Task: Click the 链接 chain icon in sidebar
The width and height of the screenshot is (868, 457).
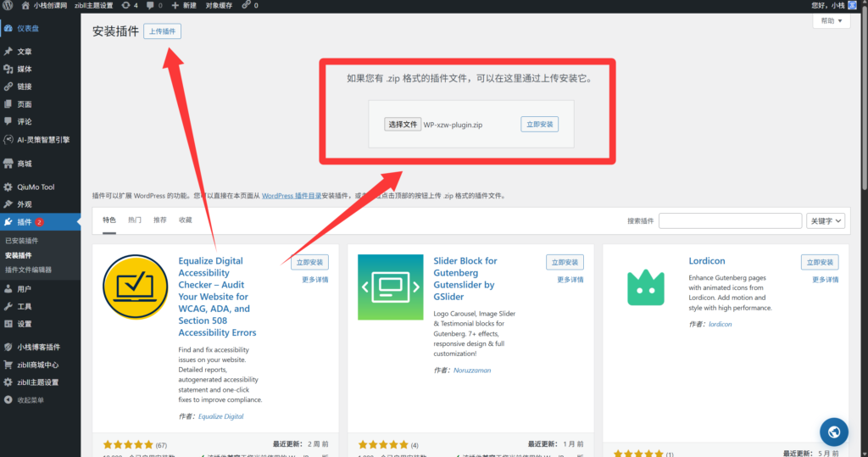Action: click(8, 86)
